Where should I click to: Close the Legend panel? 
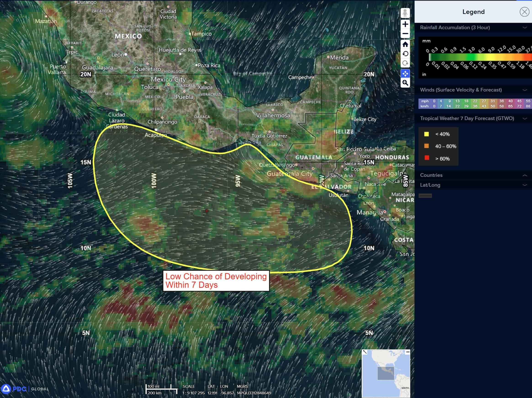click(x=524, y=12)
